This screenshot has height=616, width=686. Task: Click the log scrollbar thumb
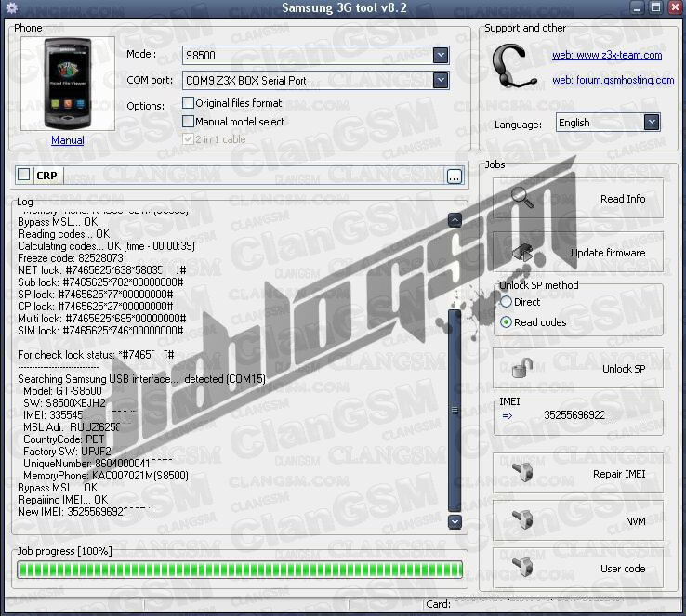(x=455, y=410)
